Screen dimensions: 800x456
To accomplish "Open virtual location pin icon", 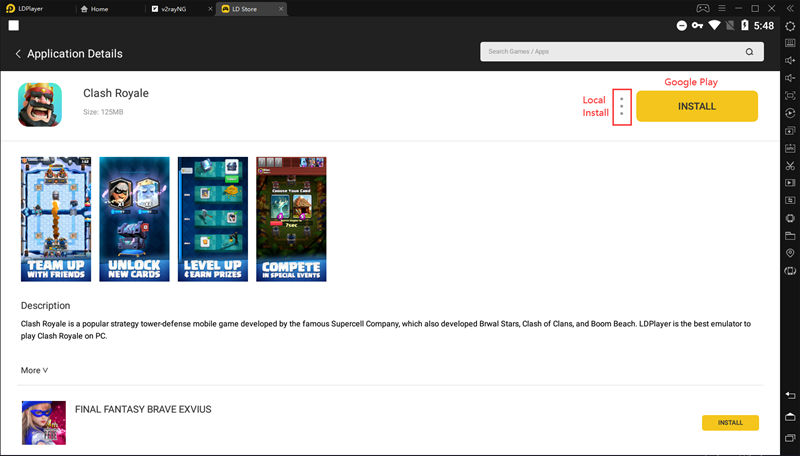I will point(790,253).
